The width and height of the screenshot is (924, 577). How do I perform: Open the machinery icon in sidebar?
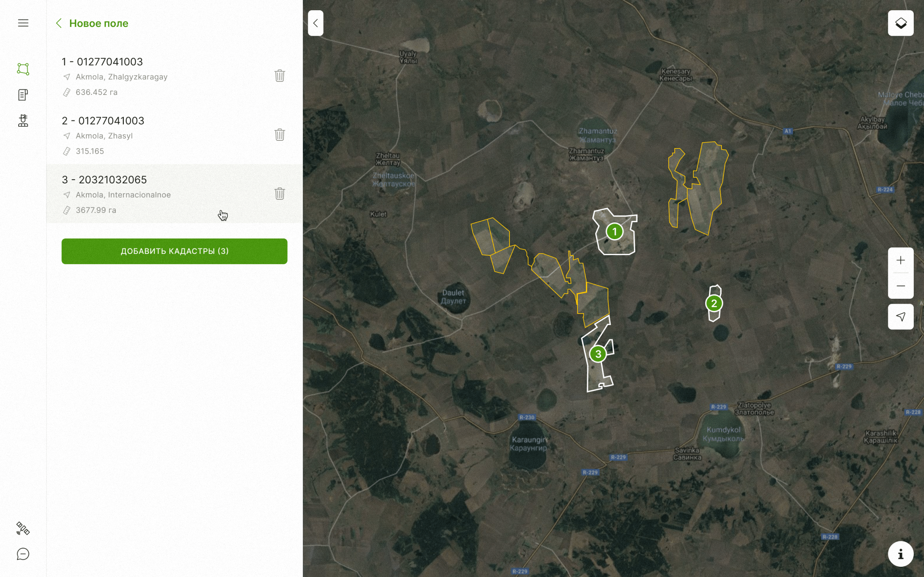[x=23, y=121]
